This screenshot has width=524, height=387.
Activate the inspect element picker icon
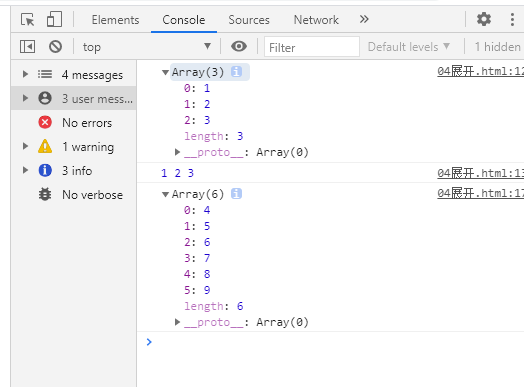(x=27, y=19)
